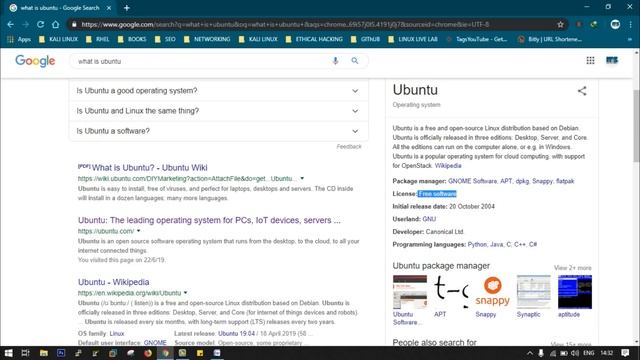
Task: Click the highlighted Free software license link
Action: (437, 193)
